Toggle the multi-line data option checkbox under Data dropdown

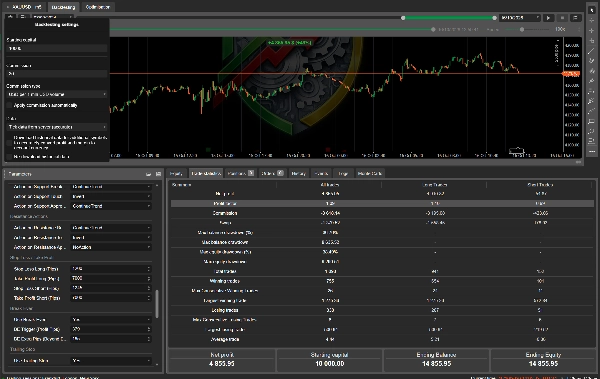click(10, 143)
